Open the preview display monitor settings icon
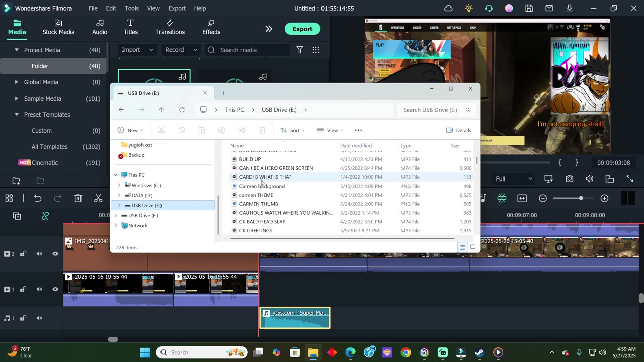 point(549,179)
